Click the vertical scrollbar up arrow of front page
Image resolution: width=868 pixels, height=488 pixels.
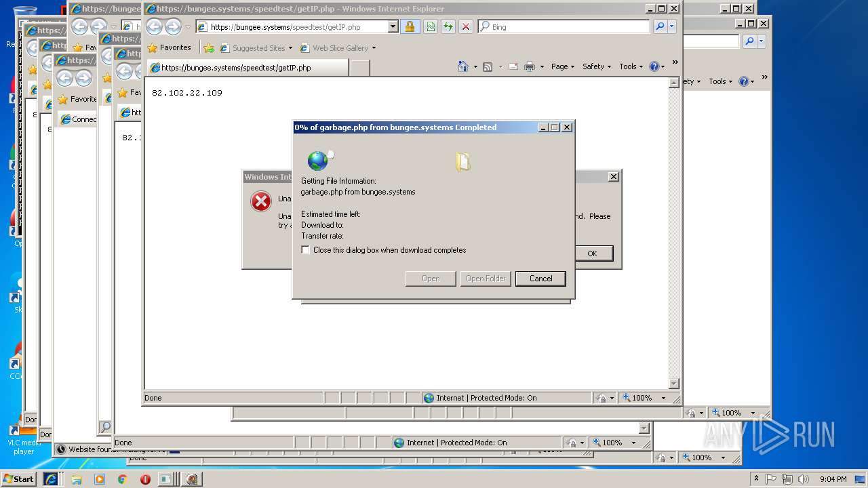pos(673,83)
